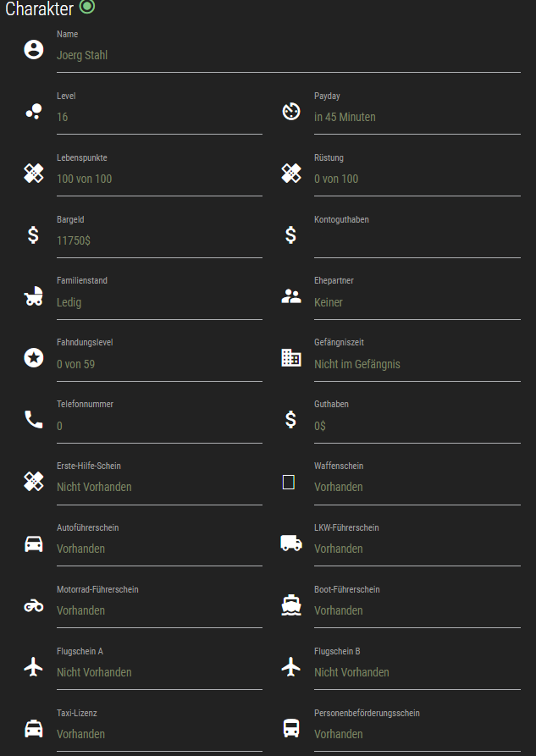Click the baby stroller Familienstand icon
Screen dimensions: 536x756
click(33, 296)
